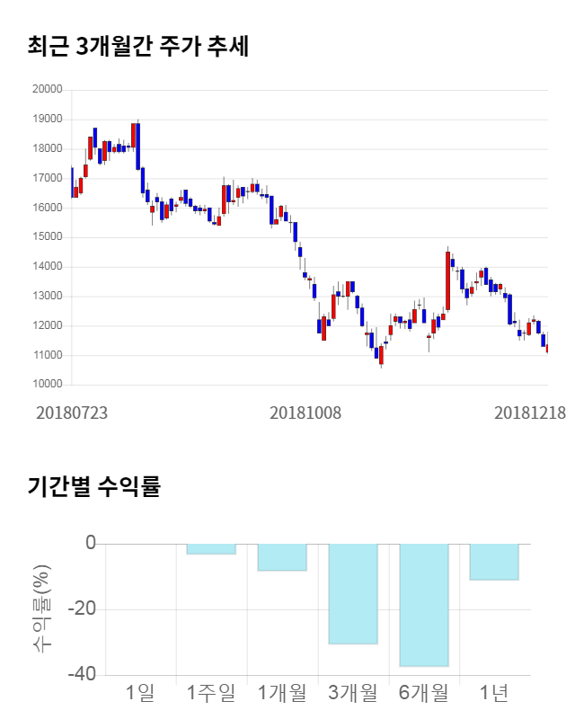575x728 pixels.
Task: Click the 3개월 x-axis label
Action: [353, 693]
